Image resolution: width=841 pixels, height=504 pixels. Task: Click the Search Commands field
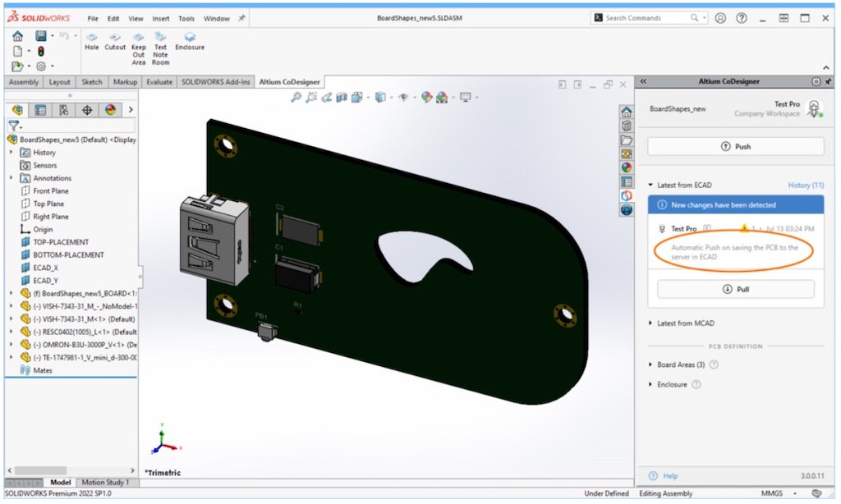(x=649, y=18)
